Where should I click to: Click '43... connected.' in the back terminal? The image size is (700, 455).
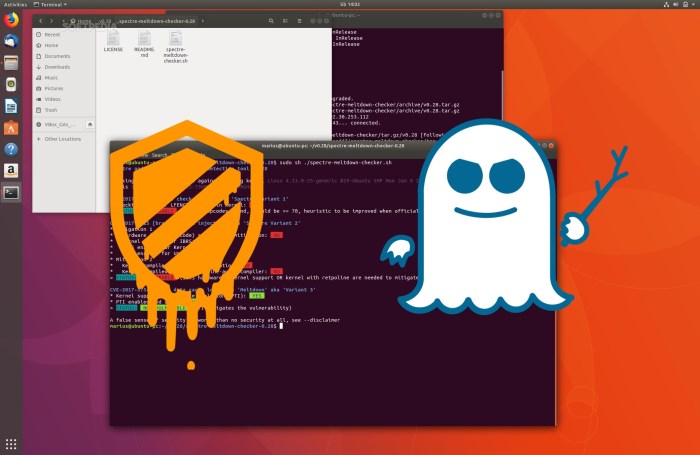pyautogui.click(x=356, y=123)
